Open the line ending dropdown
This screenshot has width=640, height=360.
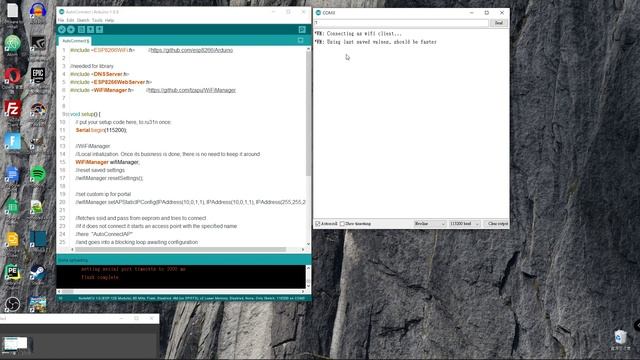pos(429,224)
